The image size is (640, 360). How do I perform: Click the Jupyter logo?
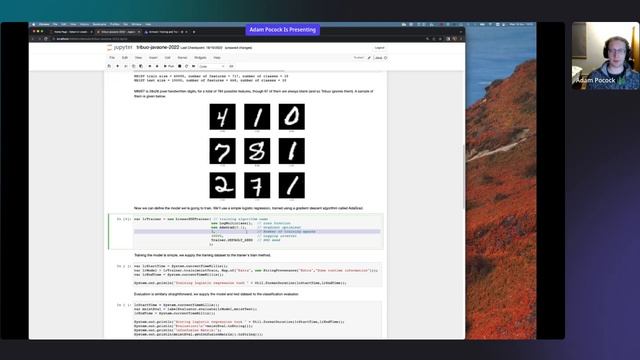point(120,48)
